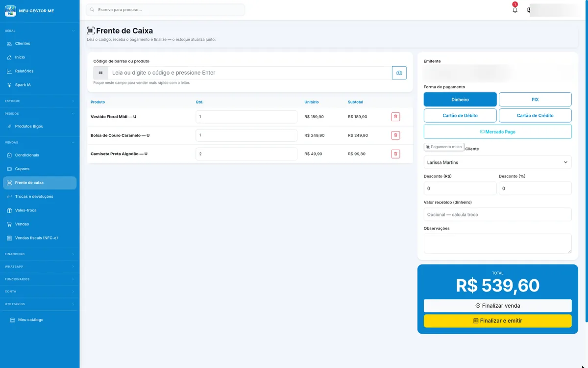This screenshot has width=588, height=368.
Task: Expand the WHATSAPP sidebar section
Action: click(40, 266)
